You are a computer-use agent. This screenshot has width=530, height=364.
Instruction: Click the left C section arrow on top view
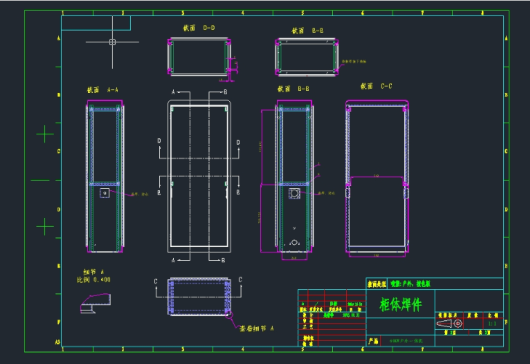pyautogui.click(x=155, y=281)
